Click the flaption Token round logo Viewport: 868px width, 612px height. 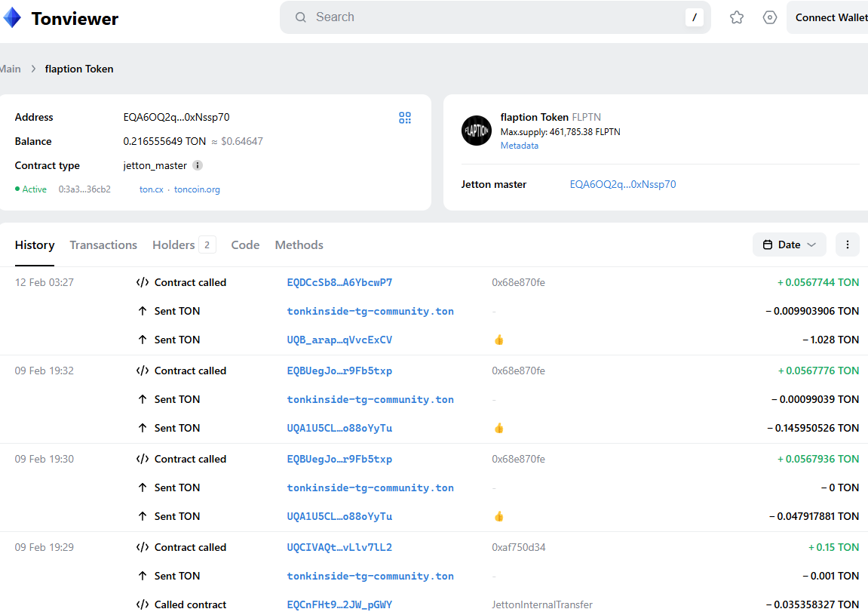[477, 131]
